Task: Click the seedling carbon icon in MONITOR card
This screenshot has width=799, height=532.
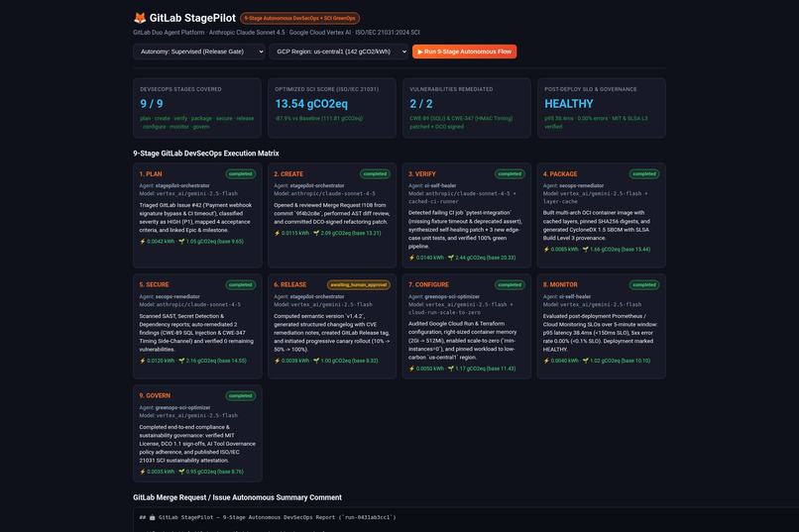Action: pos(585,361)
